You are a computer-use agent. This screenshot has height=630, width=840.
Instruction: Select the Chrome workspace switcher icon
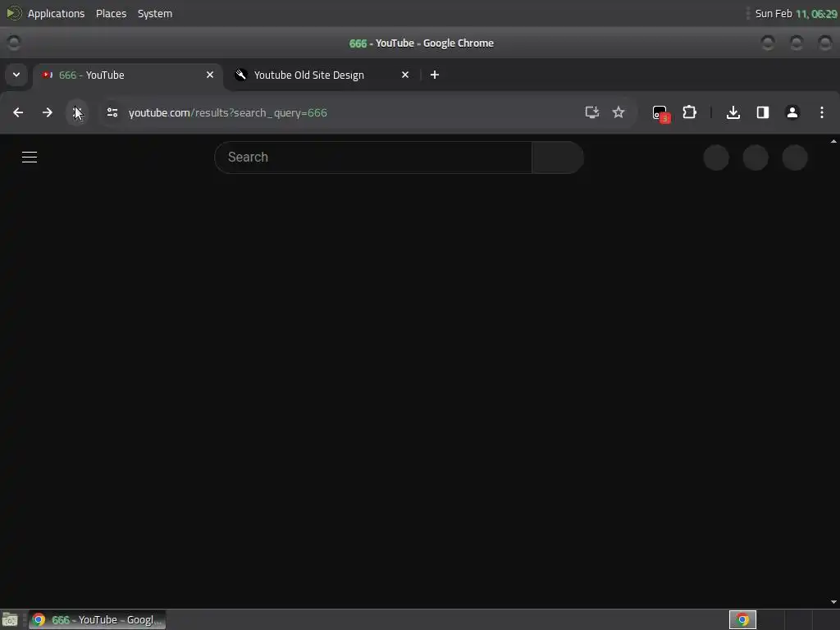(x=742, y=620)
